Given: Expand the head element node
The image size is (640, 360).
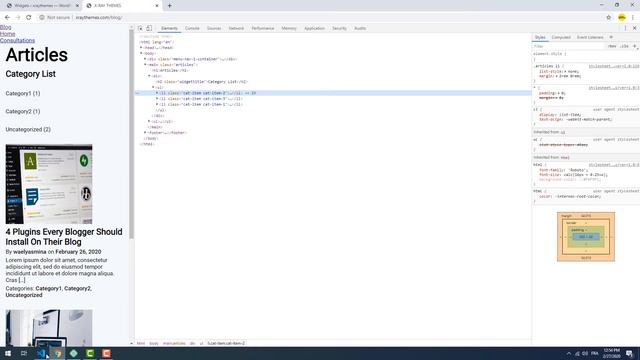Looking at the screenshot, I should click(141, 47).
